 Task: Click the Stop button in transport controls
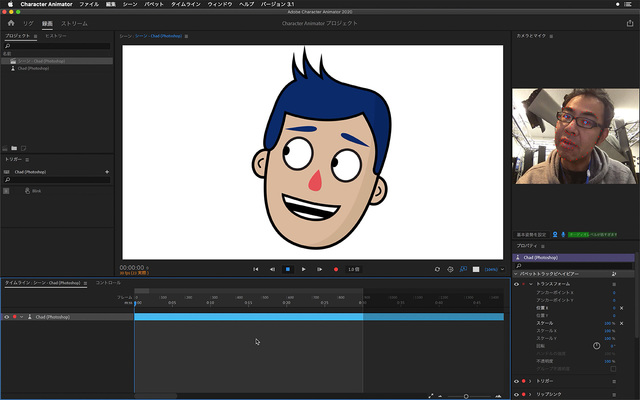(287, 269)
